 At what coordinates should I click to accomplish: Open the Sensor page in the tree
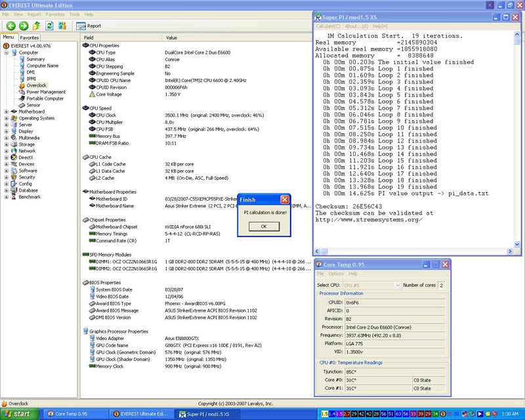(33, 105)
